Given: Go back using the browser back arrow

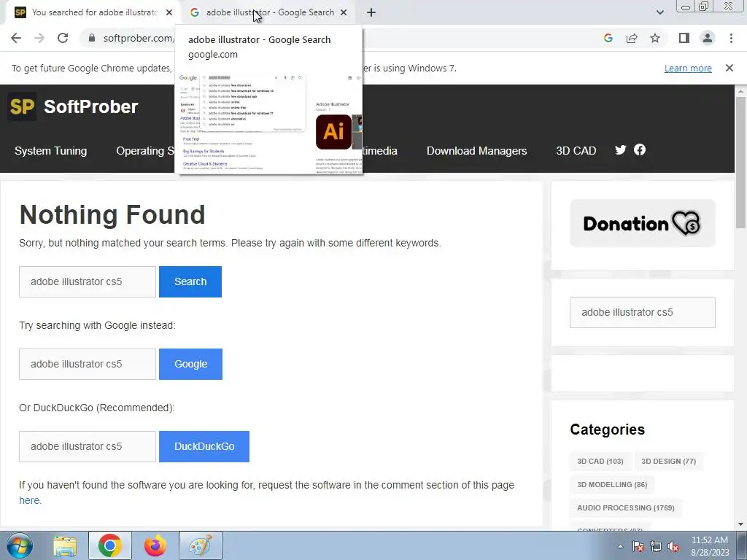Looking at the screenshot, I should coord(16,38).
